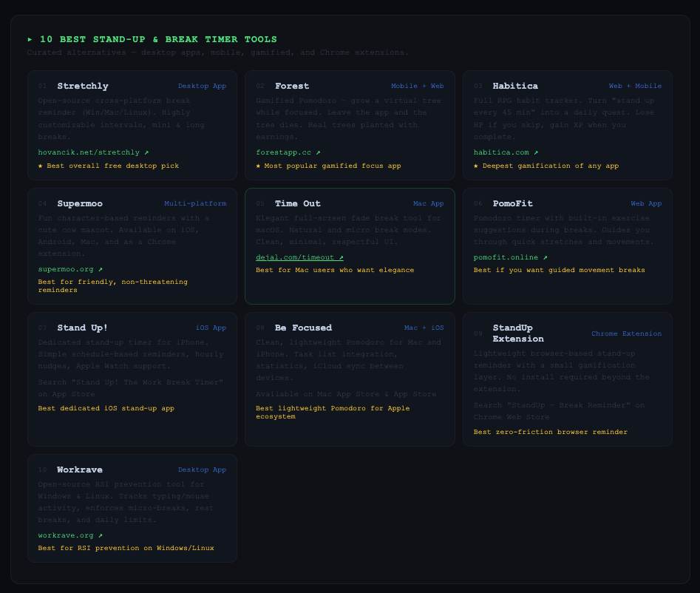The width and height of the screenshot is (700, 593).
Task: Click the 05 number on Time Out card
Action: (x=260, y=203)
